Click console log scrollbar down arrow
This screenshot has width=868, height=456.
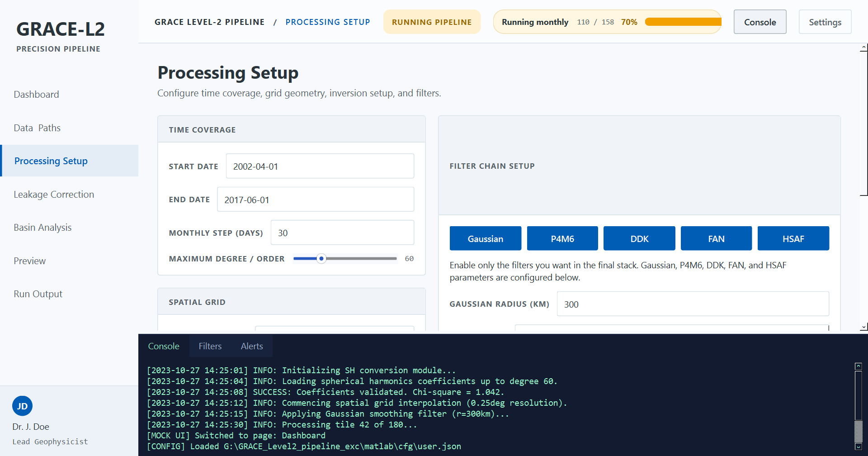pos(859,446)
